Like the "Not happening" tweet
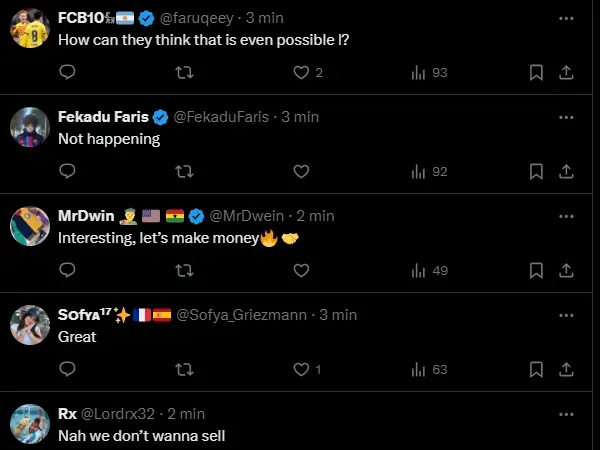 point(301,171)
